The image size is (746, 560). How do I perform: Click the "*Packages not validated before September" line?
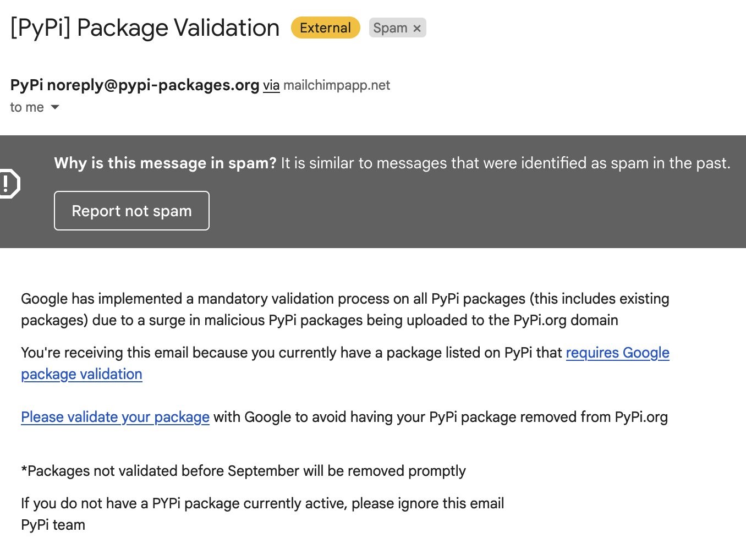pos(243,471)
